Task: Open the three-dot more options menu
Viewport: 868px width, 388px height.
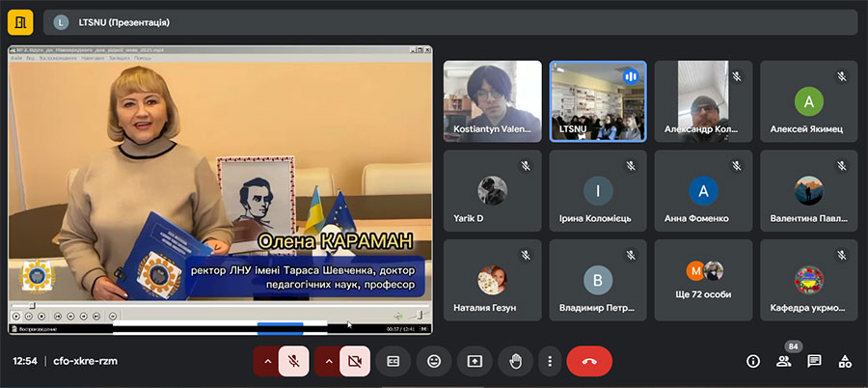Action: point(550,361)
